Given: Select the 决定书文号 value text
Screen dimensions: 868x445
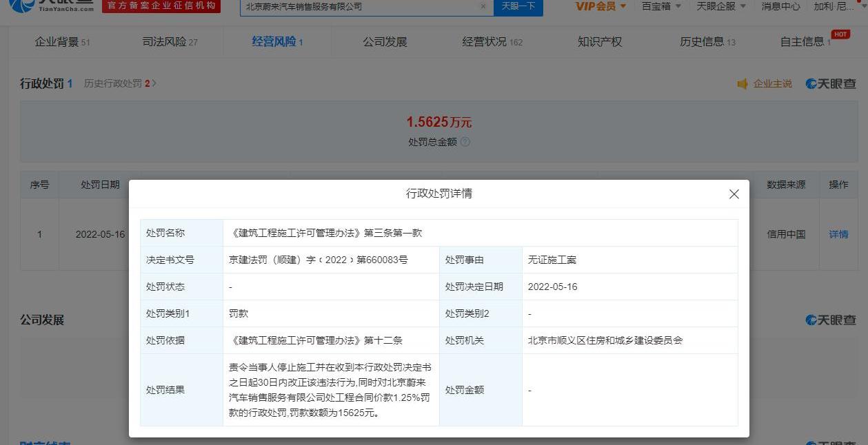Looking at the screenshot, I should tap(319, 260).
